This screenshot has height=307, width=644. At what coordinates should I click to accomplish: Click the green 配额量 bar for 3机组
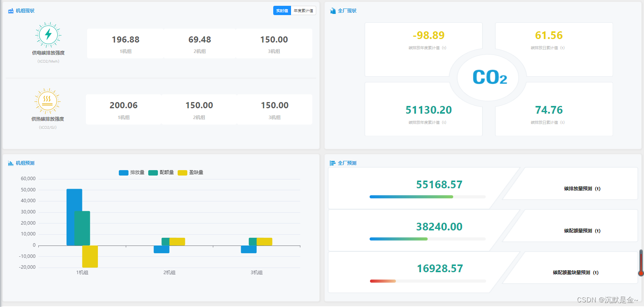(252, 242)
